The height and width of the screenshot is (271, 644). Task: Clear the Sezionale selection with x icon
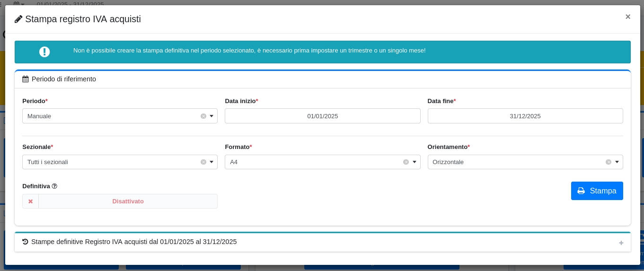point(203,162)
